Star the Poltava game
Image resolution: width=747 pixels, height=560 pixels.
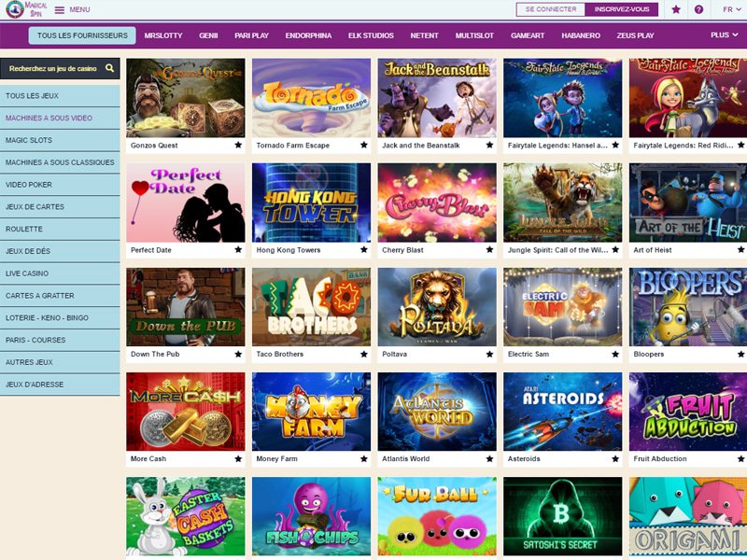(489, 354)
